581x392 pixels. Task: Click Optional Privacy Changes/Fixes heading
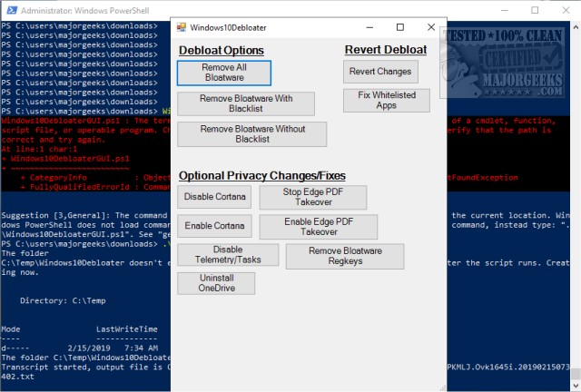point(262,176)
